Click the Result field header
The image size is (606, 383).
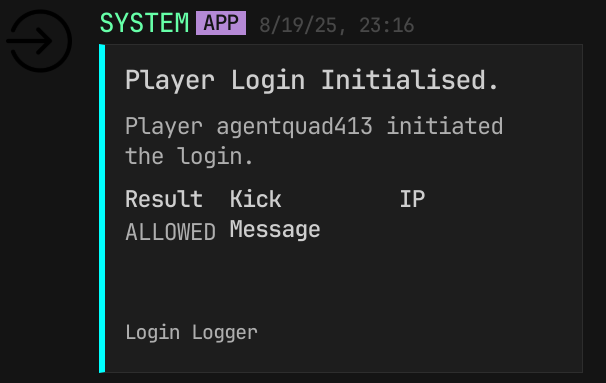(164, 199)
